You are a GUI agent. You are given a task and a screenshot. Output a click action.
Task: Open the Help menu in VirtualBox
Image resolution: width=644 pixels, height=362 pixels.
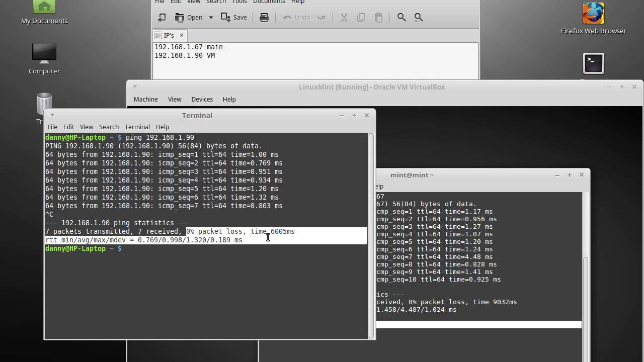(x=229, y=99)
